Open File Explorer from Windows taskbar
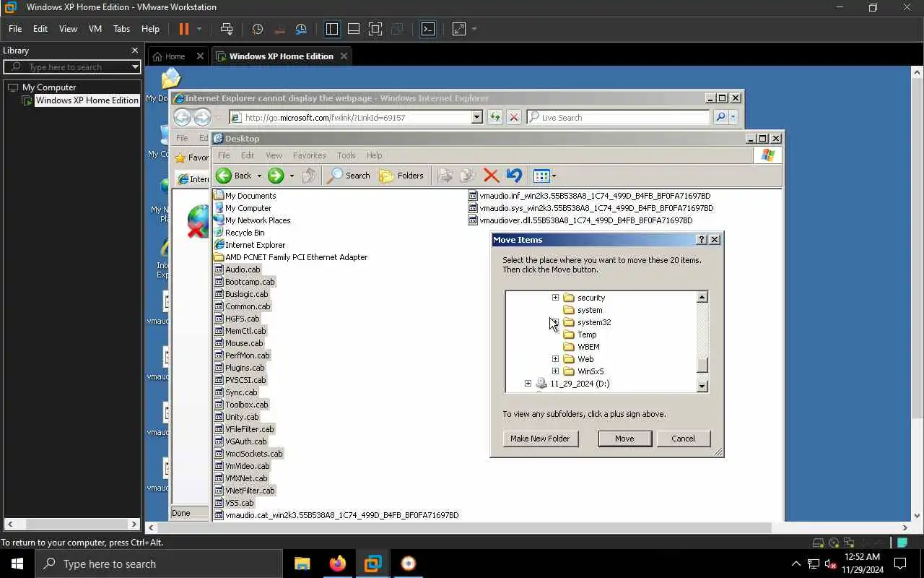 302,564
